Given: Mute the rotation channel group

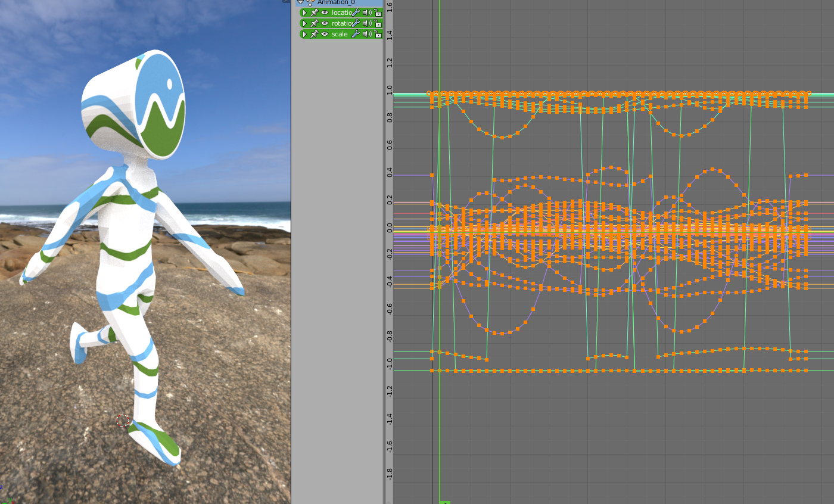Looking at the screenshot, I should coord(367,23).
